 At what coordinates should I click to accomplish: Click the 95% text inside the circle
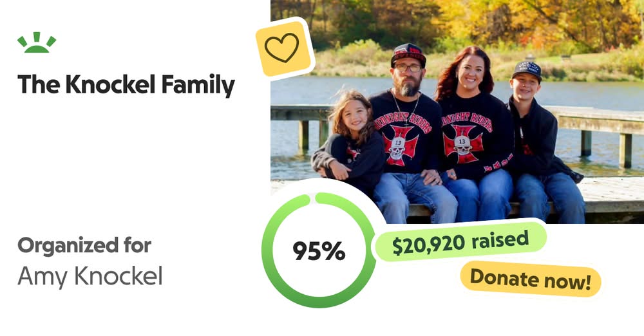click(319, 250)
